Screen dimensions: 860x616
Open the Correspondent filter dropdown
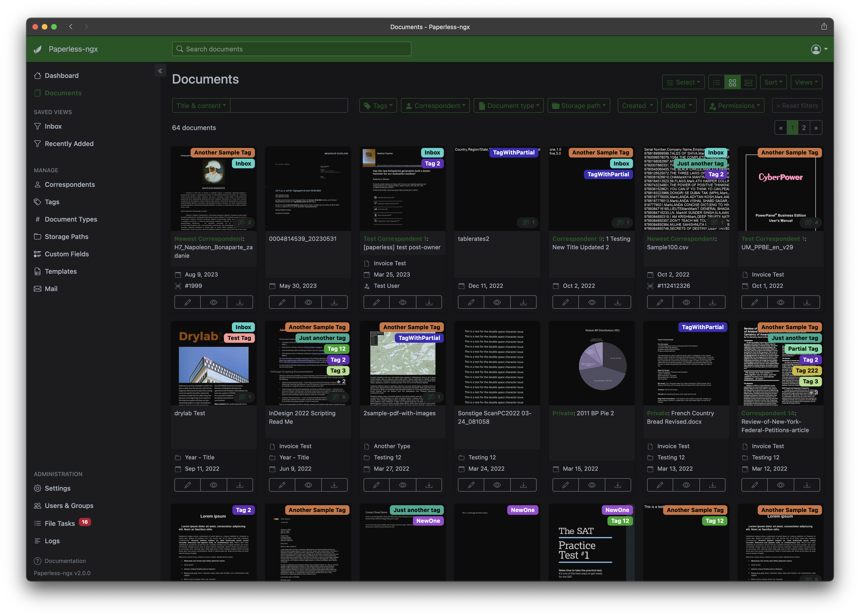tap(435, 106)
